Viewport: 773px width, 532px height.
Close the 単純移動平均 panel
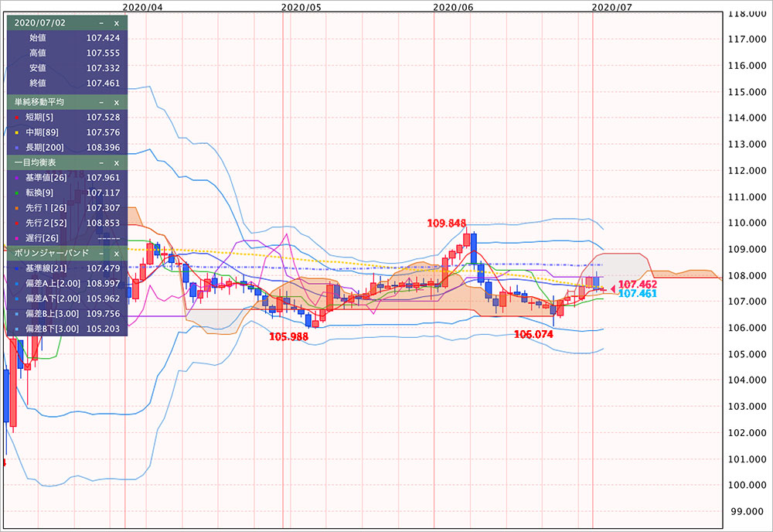pyautogui.click(x=117, y=102)
